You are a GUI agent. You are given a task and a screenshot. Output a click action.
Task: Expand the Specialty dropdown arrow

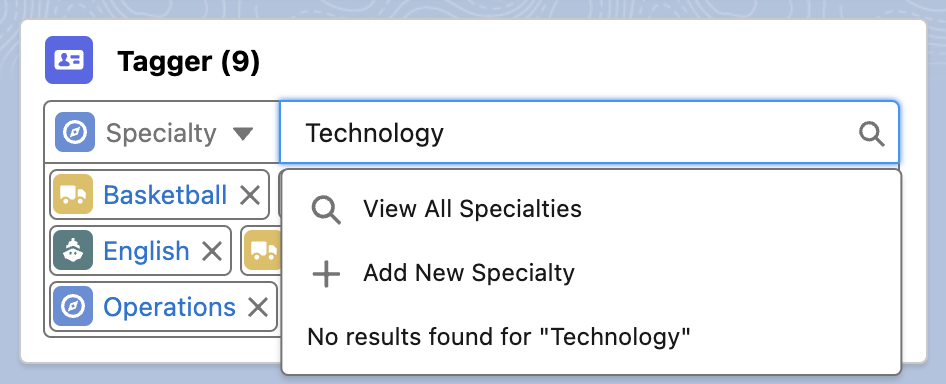[243, 133]
